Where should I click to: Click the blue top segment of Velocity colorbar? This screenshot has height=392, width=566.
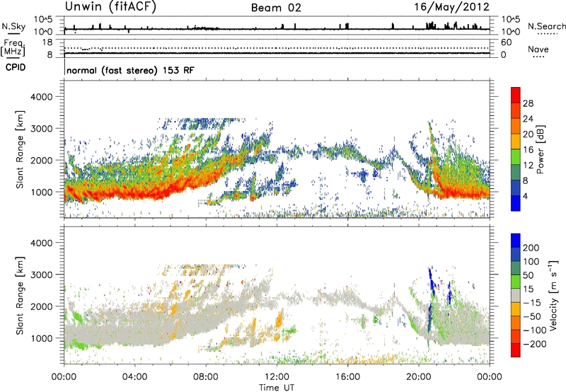point(516,241)
